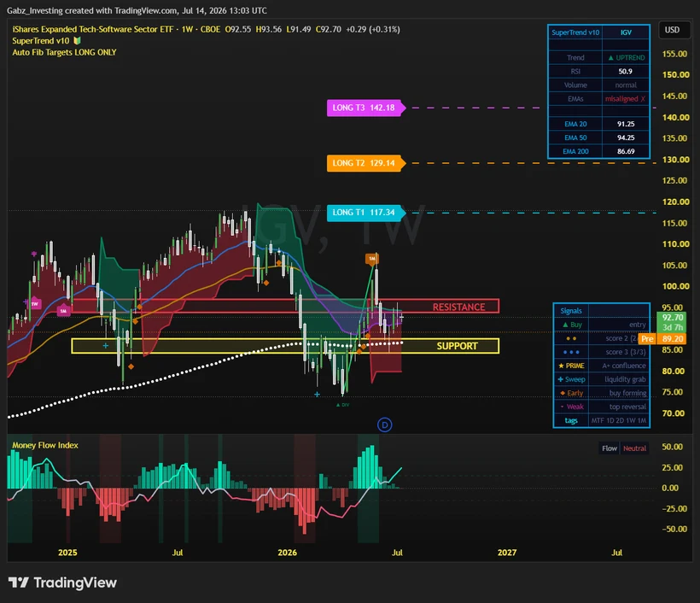The width and height of the screenshot is (700, 603).
Task: Click the buy forming description
Action: [627, 393]
